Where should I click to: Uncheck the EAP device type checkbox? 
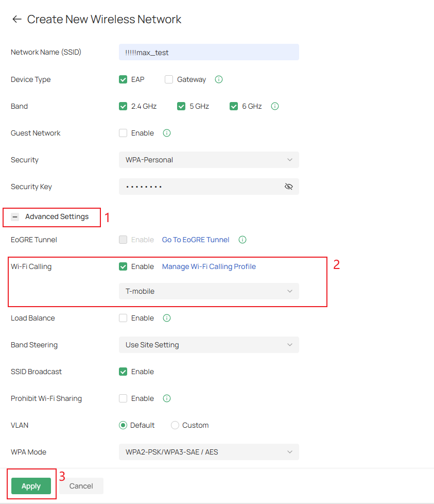123,79
